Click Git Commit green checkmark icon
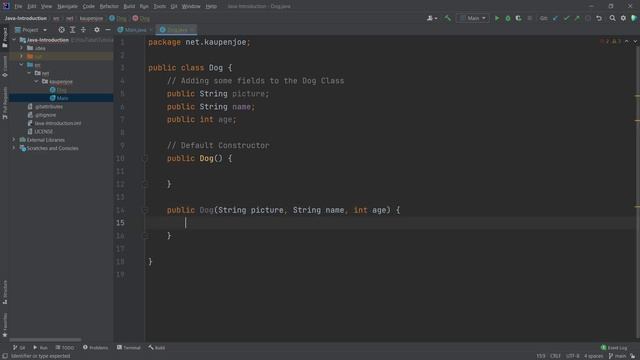This screenshot has height=360, width=640. tap(566, 18)
